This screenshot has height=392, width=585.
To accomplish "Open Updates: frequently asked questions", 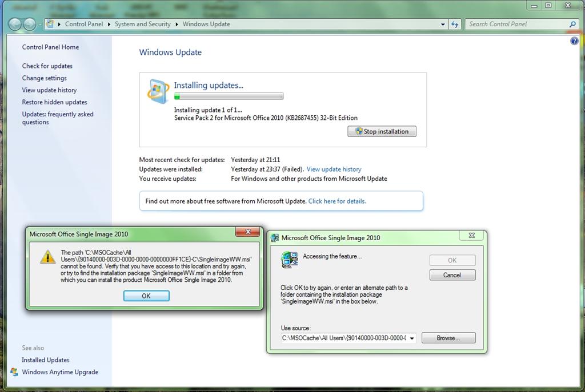I will coord(58,118).
